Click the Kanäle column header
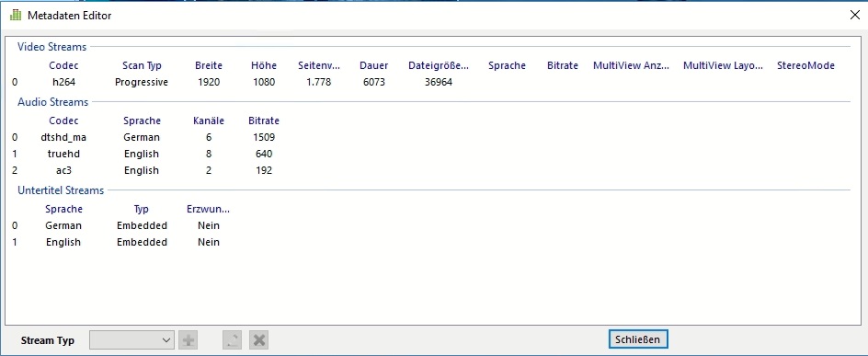Image resolution: width=868 pixels, height=356 pixels. pyautogui.click(x=209, y=121)
